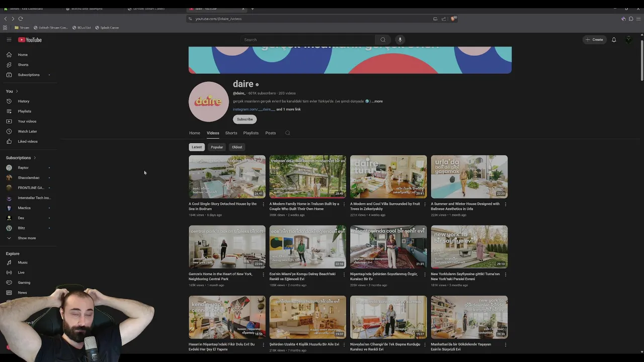Image resolution: width=644 pixels, height=362 pixels.
Task: Subscribe to the daire channel
Action: pos(245,119)
